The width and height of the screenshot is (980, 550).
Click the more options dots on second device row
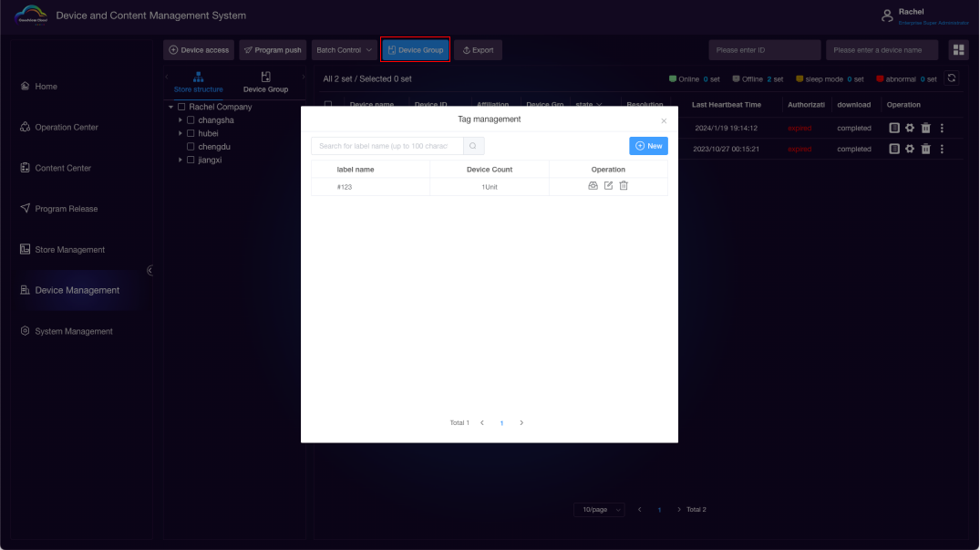(x=942, y=150)
